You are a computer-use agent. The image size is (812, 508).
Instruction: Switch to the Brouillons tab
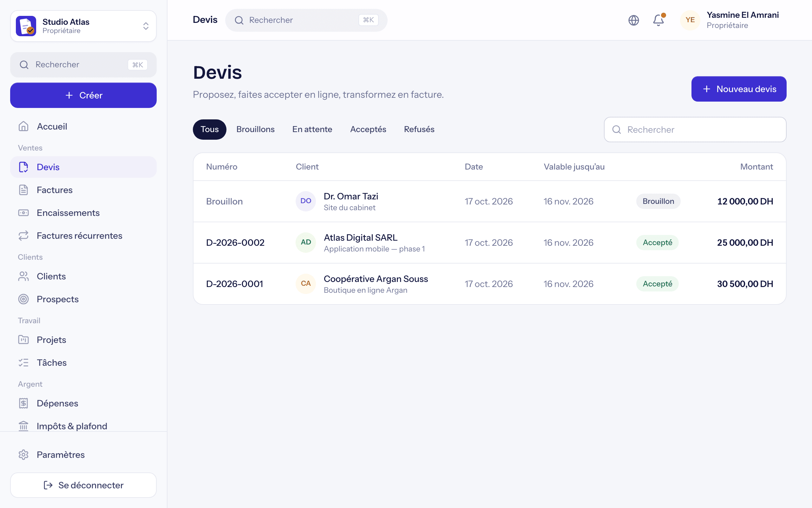point(255,129)
